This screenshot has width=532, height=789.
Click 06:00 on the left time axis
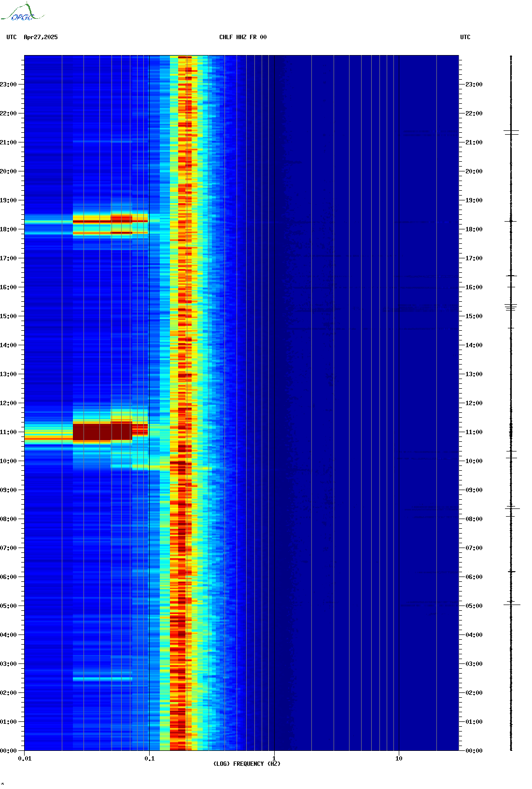[x=8, y=577]
